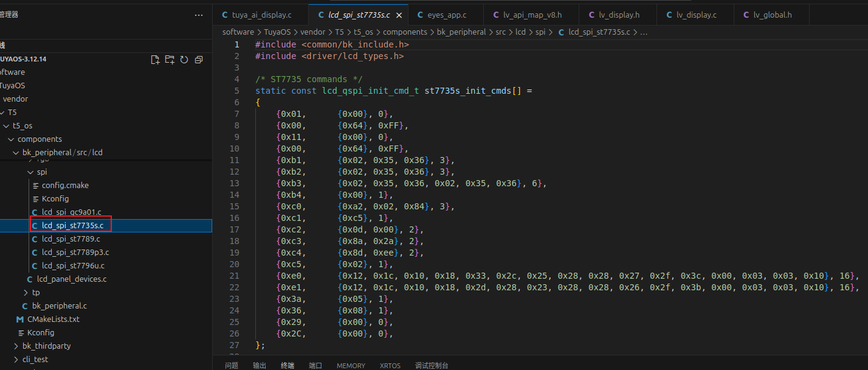Collapse all folders in explorer

(x=198, y=60)
